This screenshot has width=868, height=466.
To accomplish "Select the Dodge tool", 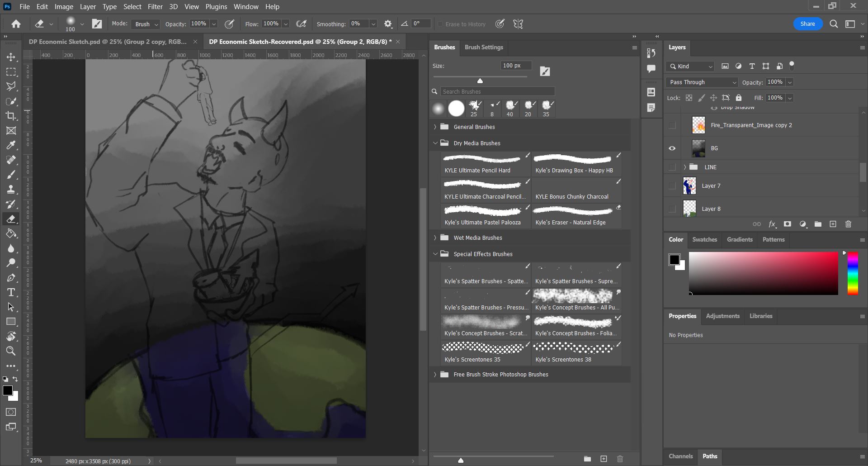I will [11, 263].
